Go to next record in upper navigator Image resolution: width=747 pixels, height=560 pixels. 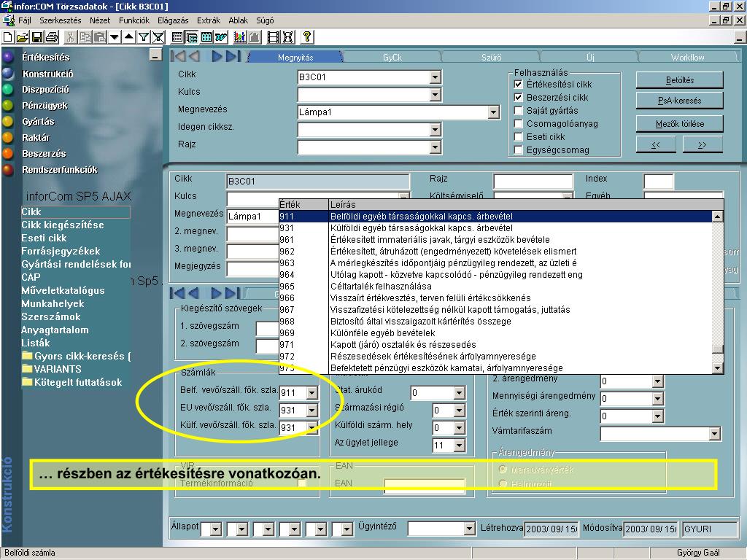pyautogui.click(x=217, y=56)
